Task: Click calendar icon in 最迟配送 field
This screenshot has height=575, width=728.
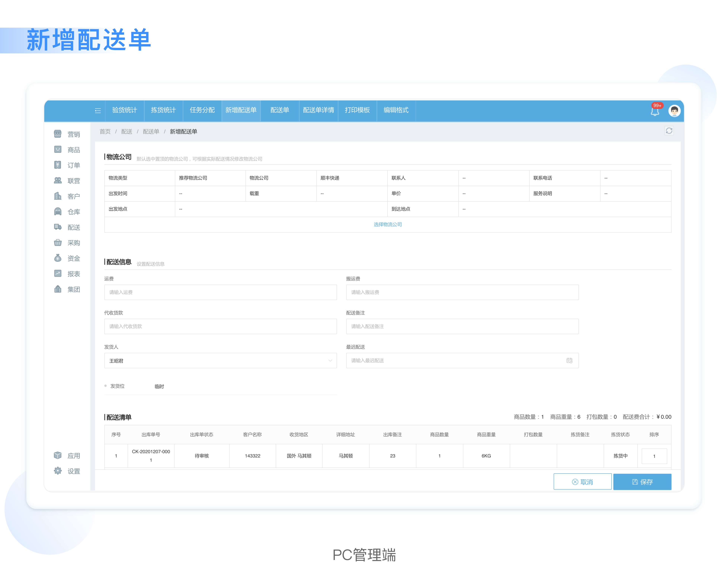Action: point(569,361)
